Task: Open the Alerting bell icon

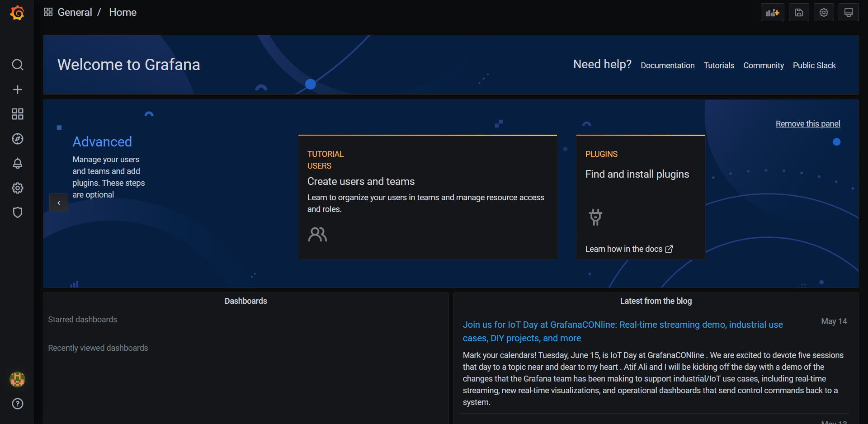Action: [x=17, y=163]
